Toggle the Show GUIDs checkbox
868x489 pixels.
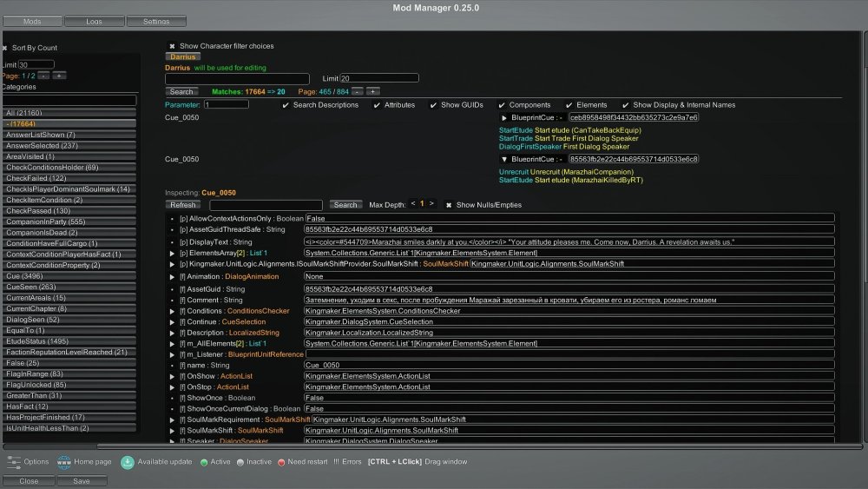(x=433, y=105)
